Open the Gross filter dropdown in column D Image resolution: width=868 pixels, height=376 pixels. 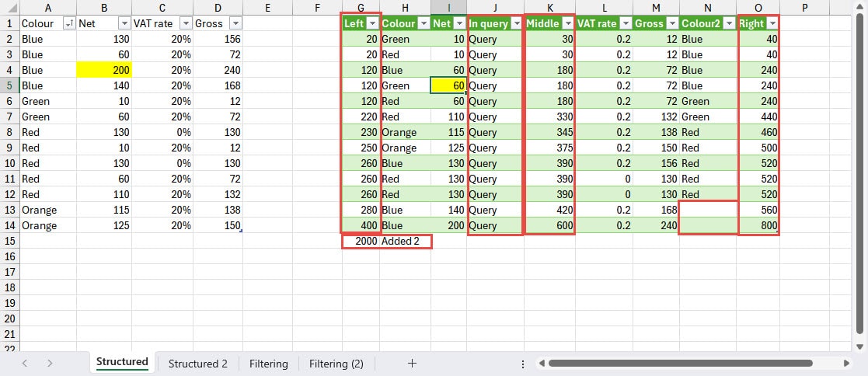point(235,24)
